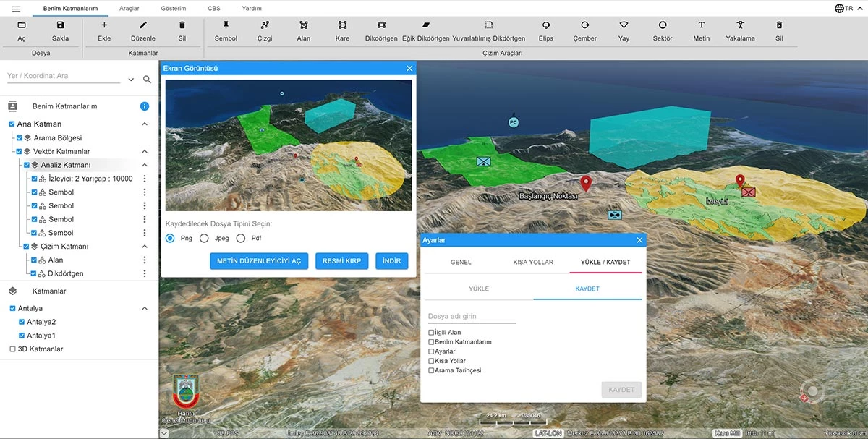The width and height of the screenshot is (868, 439).
Task: Enable the 3D Katmanlar checkbox
Action: pyautogui.click(x=12, y=349)
